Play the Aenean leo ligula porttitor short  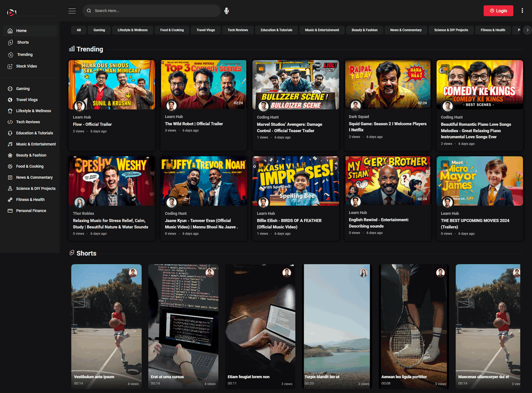[414, 326]
